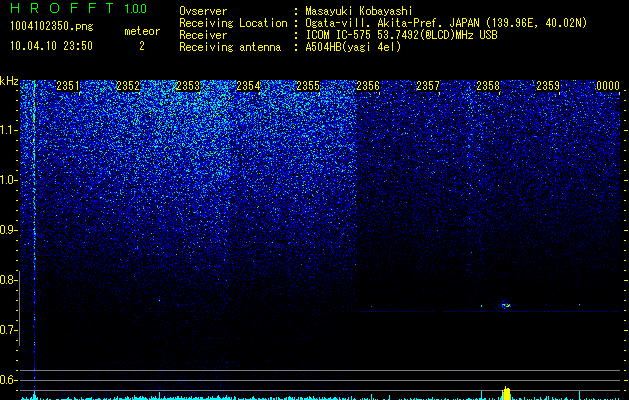629x400 pixels.
Task: Select the filename 1004102350.png
Action: (x=52, y=27)
